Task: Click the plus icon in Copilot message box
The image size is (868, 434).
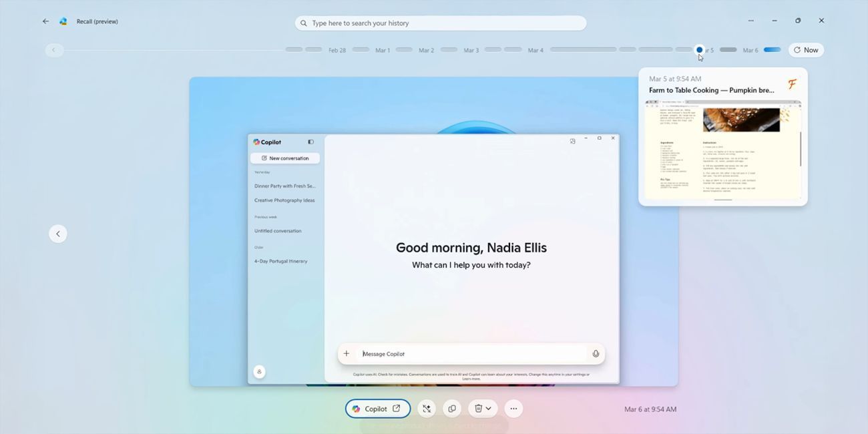Action: [x=346, y=354]
